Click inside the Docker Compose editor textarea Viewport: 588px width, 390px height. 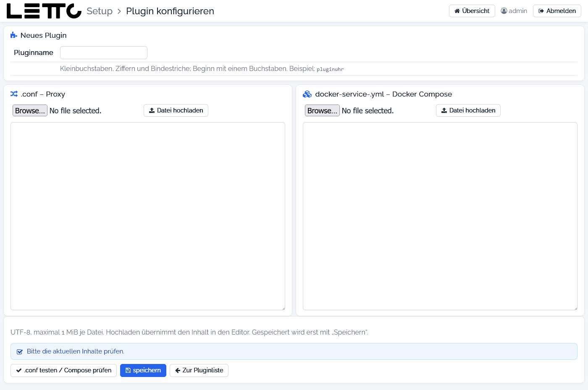[440, 216]
